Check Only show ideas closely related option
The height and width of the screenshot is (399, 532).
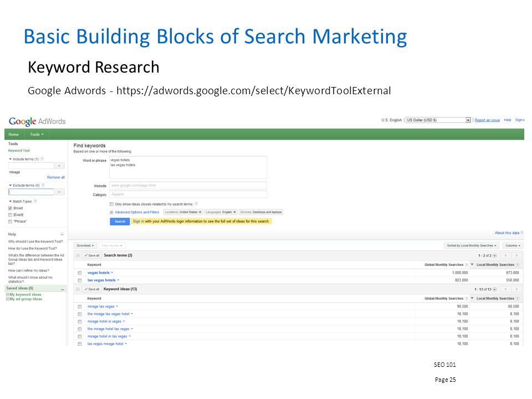111,204
